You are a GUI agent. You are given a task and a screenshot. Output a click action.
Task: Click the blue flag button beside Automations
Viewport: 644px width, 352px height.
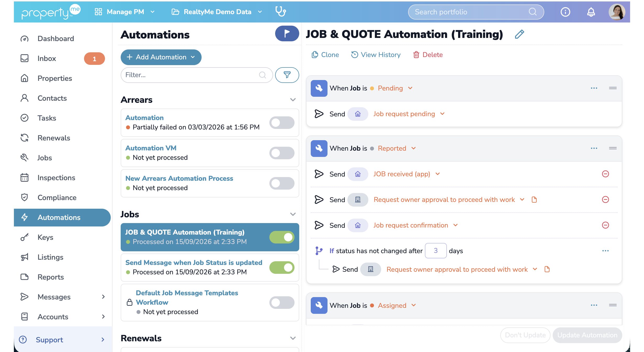tap(287, 34)
